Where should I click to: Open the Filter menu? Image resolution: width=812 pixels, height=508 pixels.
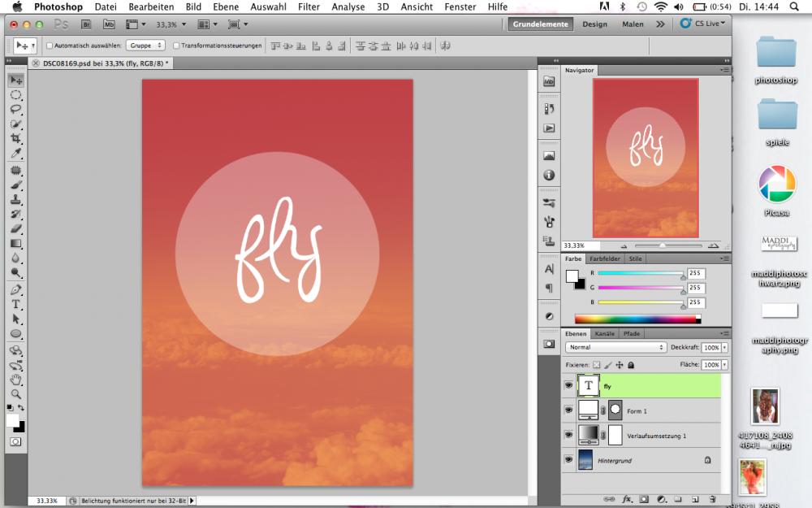(x=308, y=7)
